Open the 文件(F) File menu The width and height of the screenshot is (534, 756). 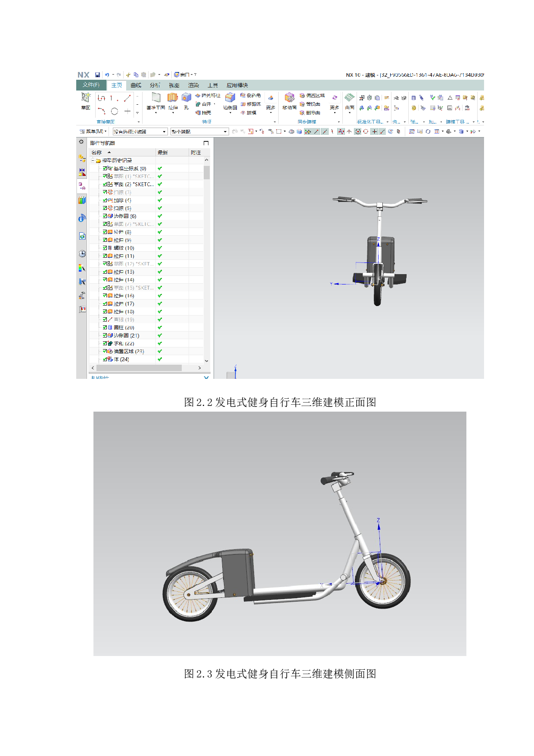click(x=91, y=85)
